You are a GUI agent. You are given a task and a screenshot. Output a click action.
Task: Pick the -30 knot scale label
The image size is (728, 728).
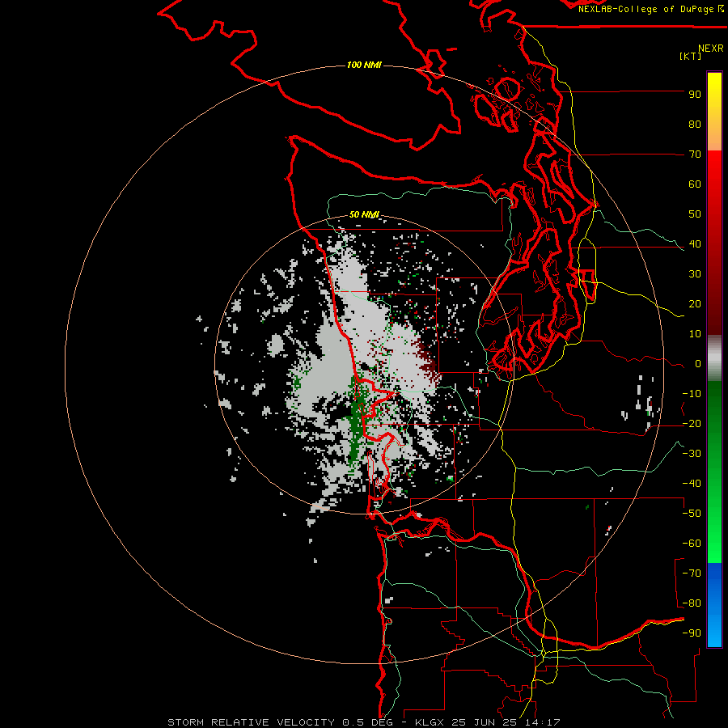(692, 454)
